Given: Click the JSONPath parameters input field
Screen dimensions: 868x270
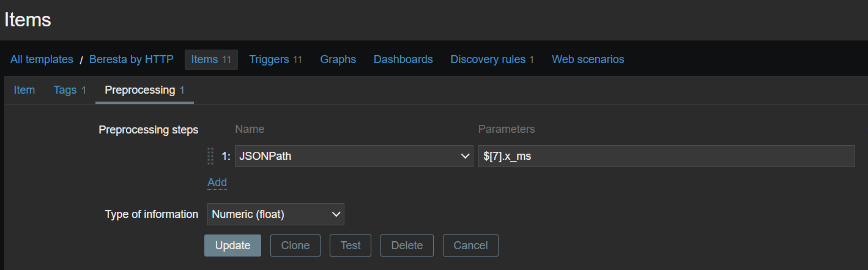Looking at the screenshot, I should click(666, 156).
